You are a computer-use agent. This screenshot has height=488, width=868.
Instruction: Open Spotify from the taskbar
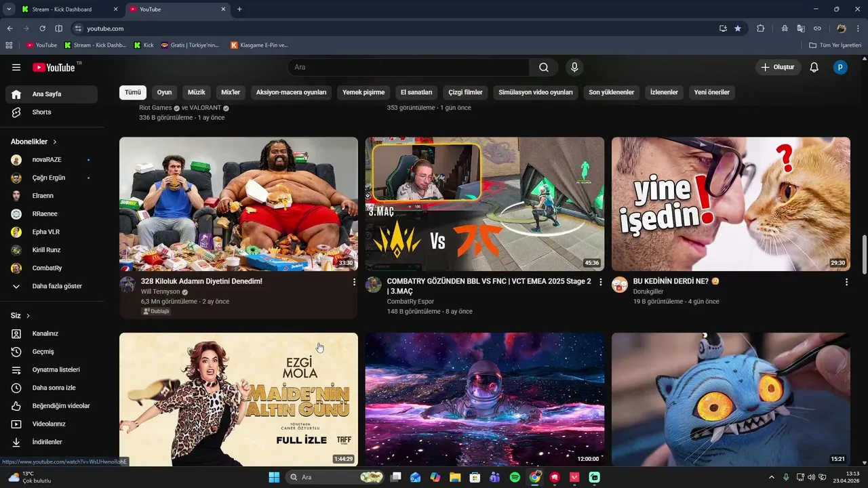point(515,477)
